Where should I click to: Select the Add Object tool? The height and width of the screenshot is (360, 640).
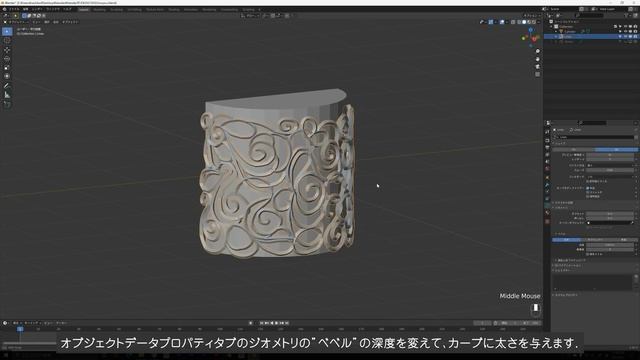pos(7,104)
